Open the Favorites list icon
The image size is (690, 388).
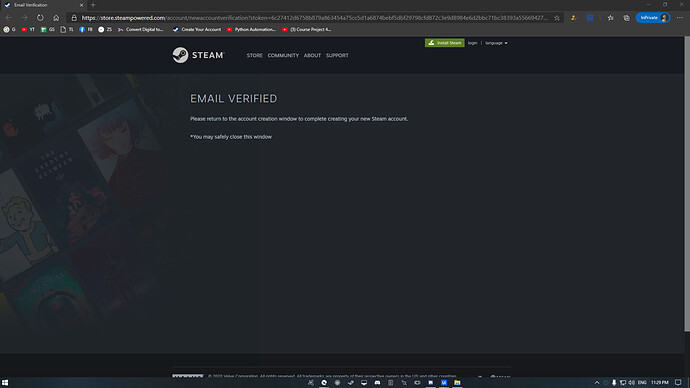(610, 18)
